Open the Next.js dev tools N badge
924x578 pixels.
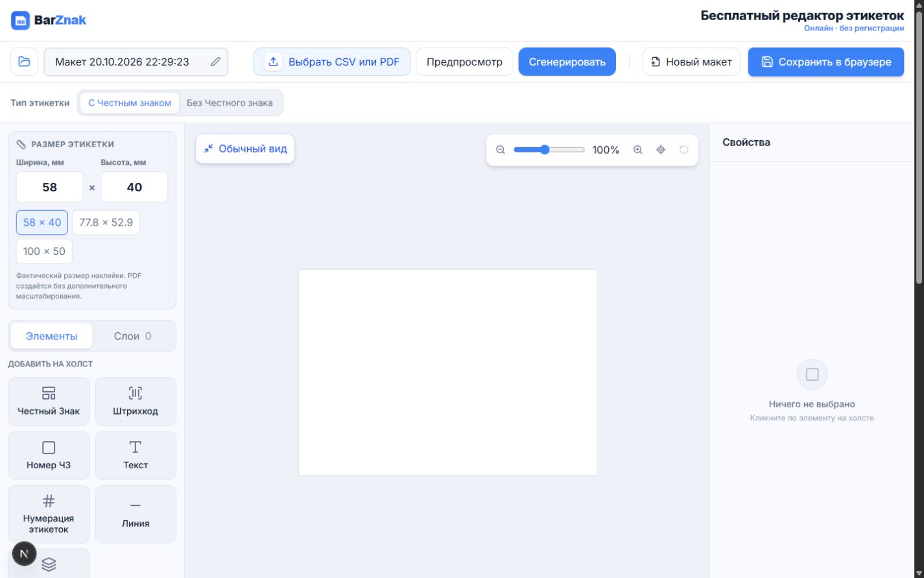25,553
